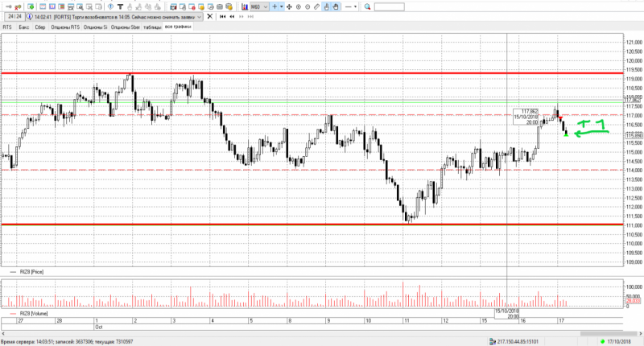Switch to the RTS tab
The height and width of the screenshot is (346, 644).
coord(7,27)
